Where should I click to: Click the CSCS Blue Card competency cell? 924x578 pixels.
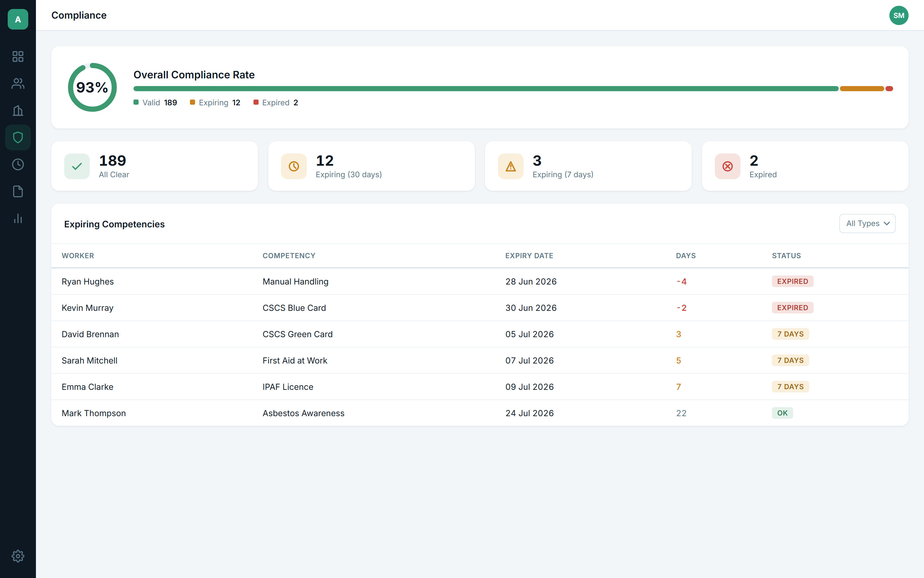[x=295, y=308]
